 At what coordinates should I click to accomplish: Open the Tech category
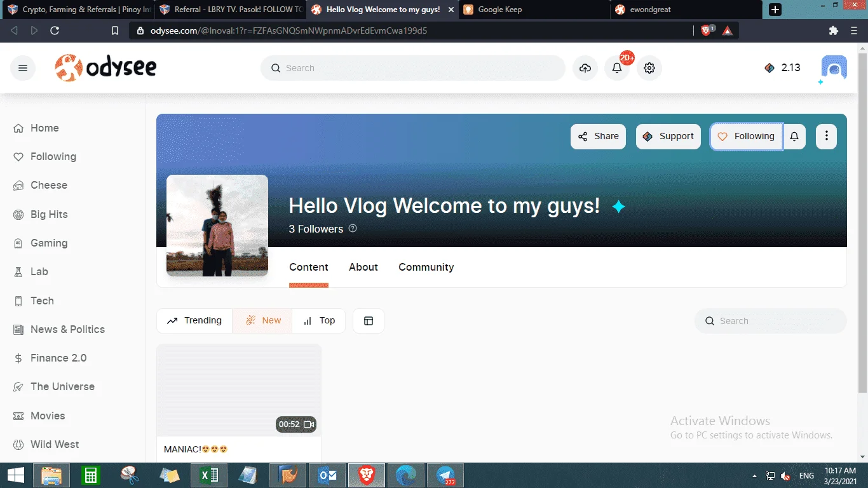[34, 301]
